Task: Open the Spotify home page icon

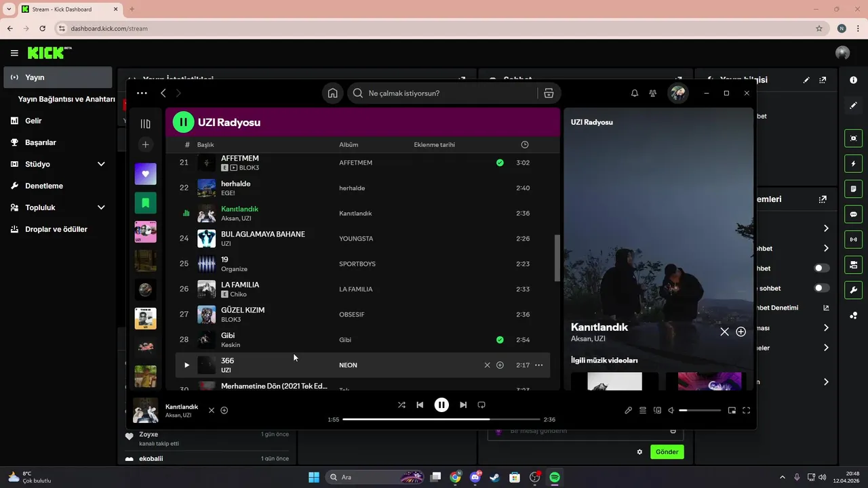Action: coord(332,93)
